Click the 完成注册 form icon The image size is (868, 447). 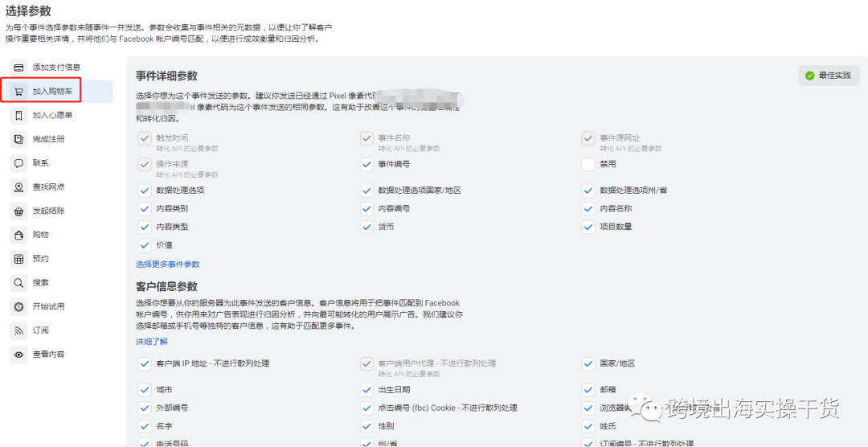pyautogui.click(x=18, y=139)
